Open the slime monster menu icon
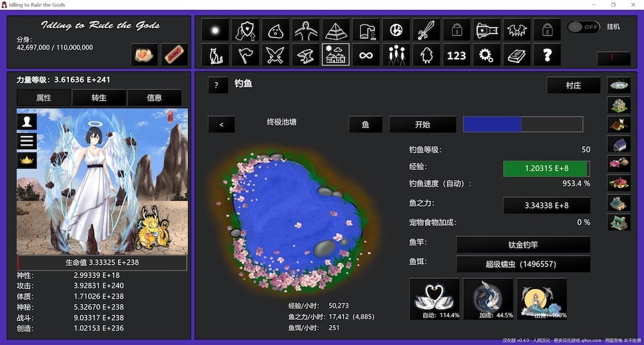644x345 pixels. coord(275,30)
